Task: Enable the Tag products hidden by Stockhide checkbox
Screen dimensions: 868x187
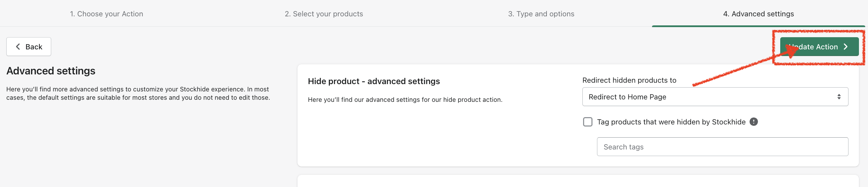Action: pos(588,122)
